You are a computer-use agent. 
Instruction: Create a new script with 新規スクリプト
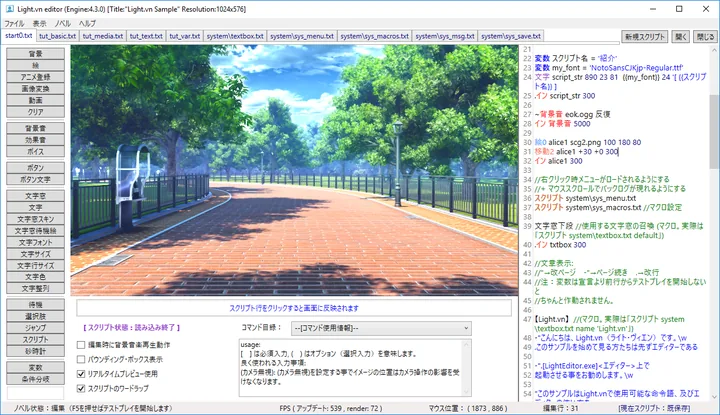[644, 37]
